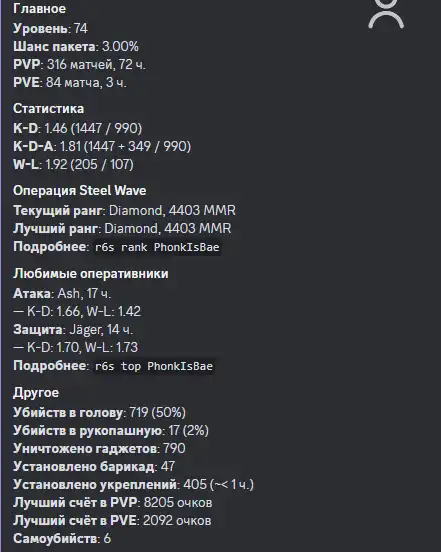Click the Уровень 74 line
The width and height of the screenshot is (441, 552).
click(50, 29)
